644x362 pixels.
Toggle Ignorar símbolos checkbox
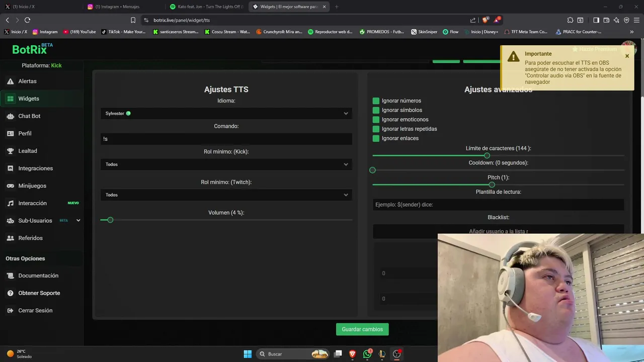(x=376, y=110)
